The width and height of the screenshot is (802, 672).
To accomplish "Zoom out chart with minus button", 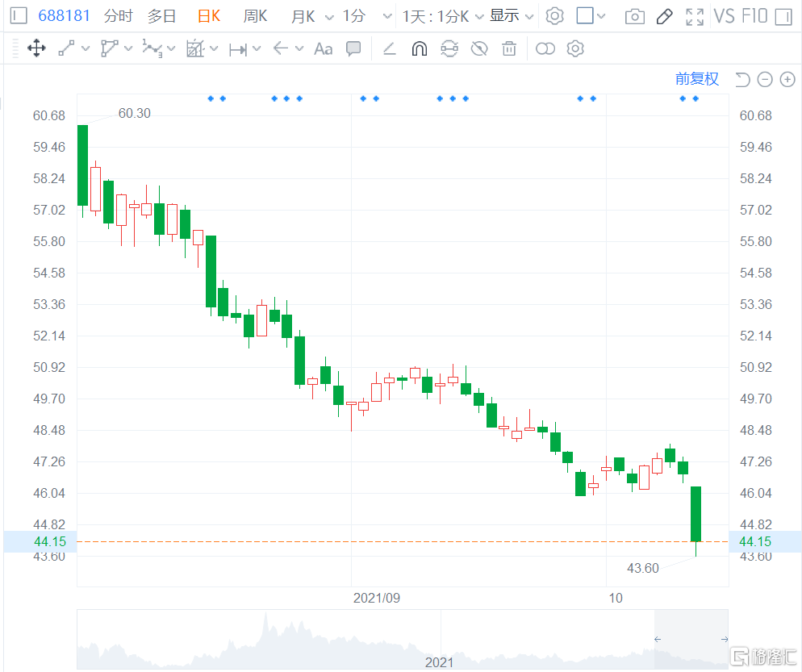I will point(765,79).
